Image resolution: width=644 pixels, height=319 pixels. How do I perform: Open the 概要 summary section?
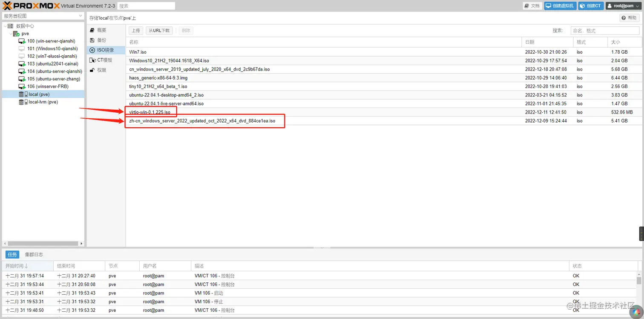[x=106, y=30]
